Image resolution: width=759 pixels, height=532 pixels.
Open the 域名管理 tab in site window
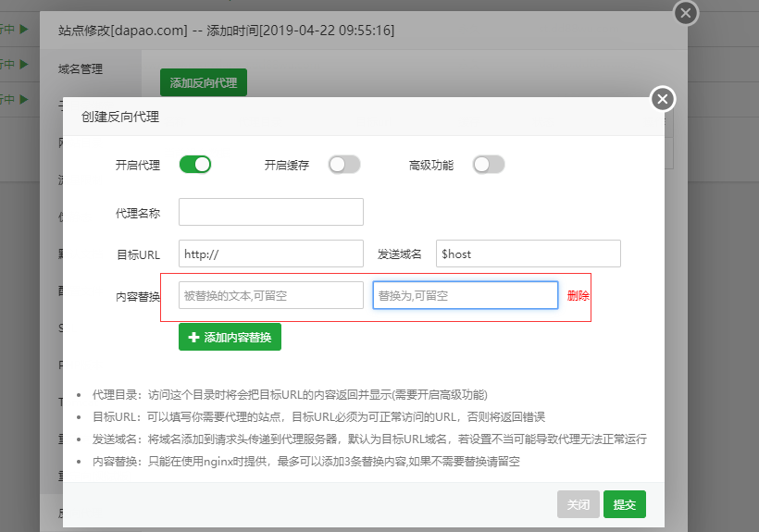tap(81, 69)
